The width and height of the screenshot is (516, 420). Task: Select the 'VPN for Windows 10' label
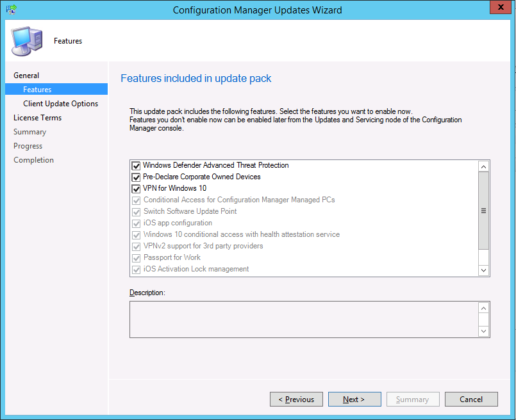[x=175, y=188]
